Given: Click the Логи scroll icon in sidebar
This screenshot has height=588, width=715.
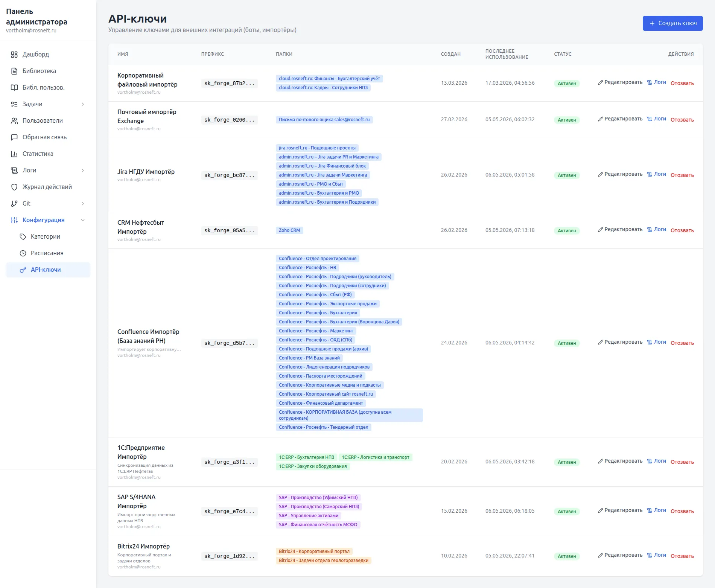Looking at the screenshot, I should [14, 171].
